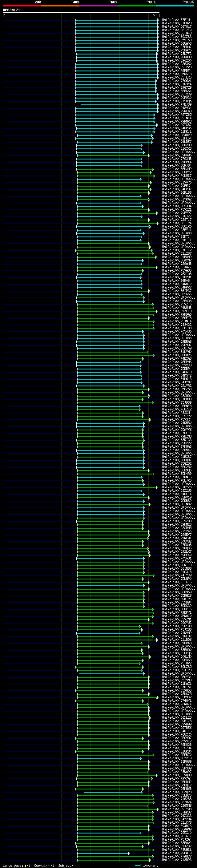Screen dimensions: 197x868
Task: Click the short cyan arrow for UniRef100_Q0PWT0
Action: tap(103, 853)
